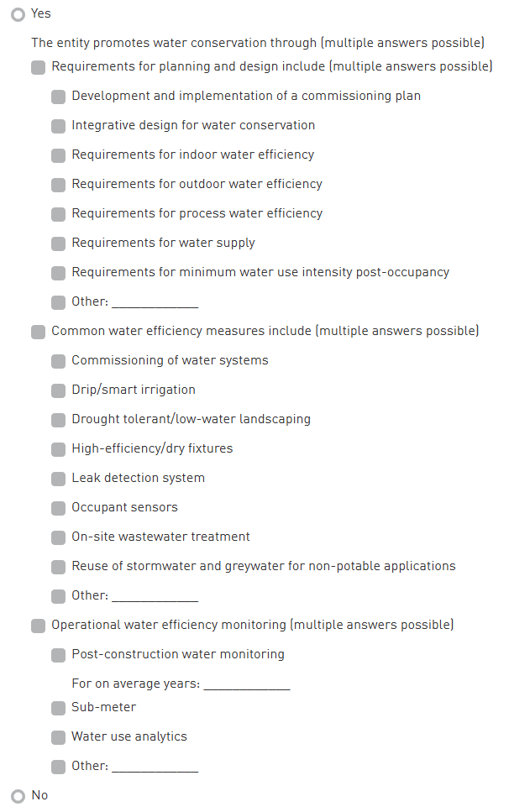Viewport: 509px width, 812px height.
Task: Check Requirements for indoor water efficiency
Action: pyautogui.click(x=58, y=155)
